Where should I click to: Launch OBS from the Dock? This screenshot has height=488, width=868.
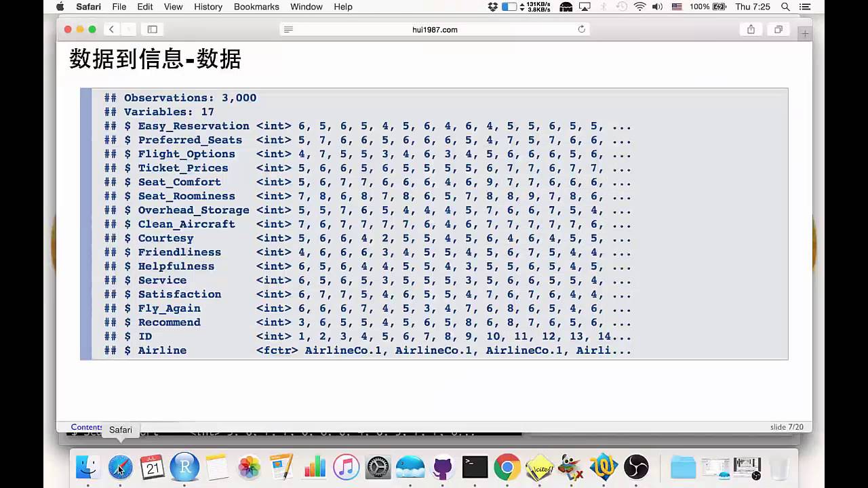tap(636, 467)
